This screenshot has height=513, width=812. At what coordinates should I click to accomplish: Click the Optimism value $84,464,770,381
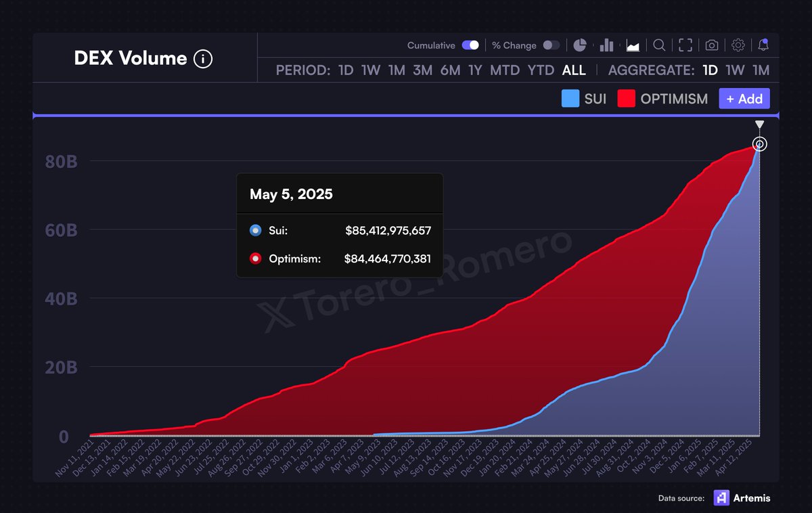pos(387,259)
